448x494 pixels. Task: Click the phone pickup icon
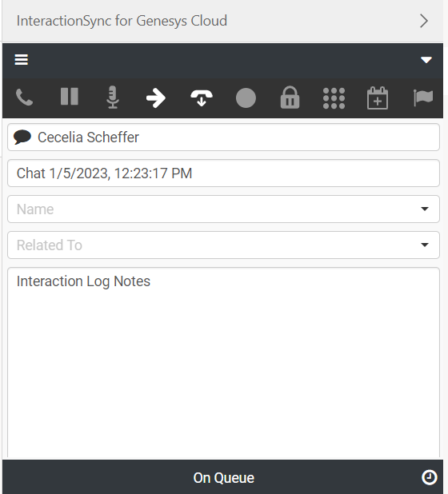24,98
